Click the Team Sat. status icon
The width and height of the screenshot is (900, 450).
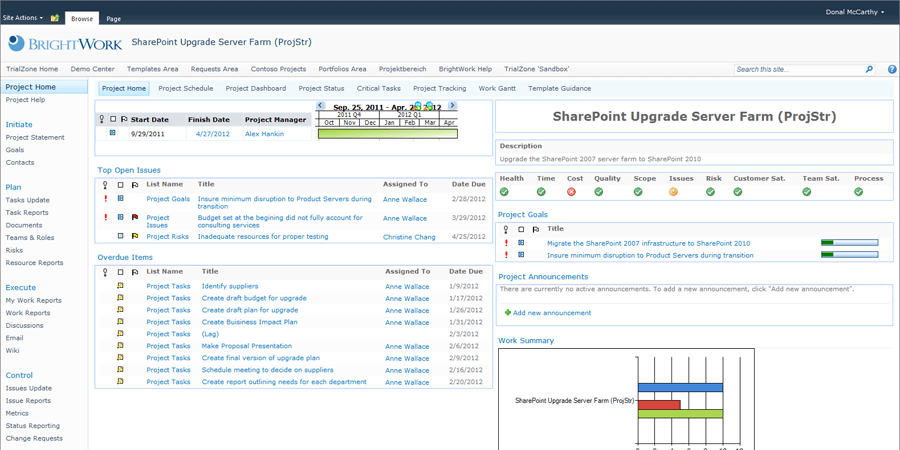(806, 192)
